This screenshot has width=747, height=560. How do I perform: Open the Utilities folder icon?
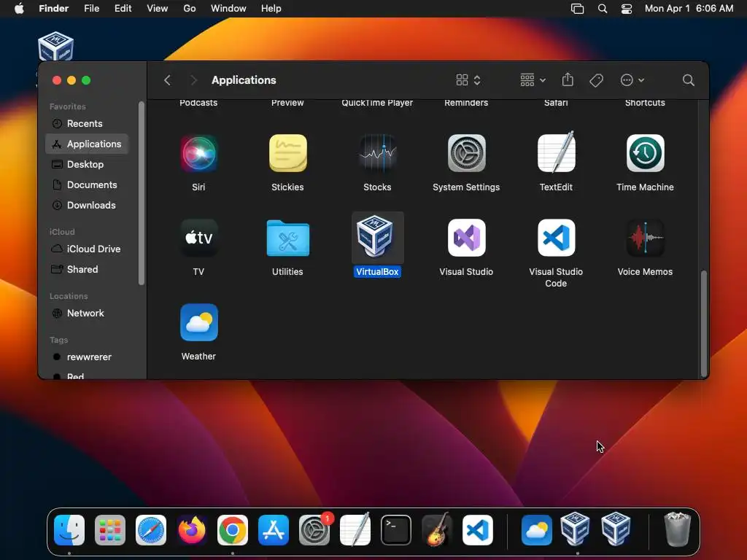[x=287, y=238]
